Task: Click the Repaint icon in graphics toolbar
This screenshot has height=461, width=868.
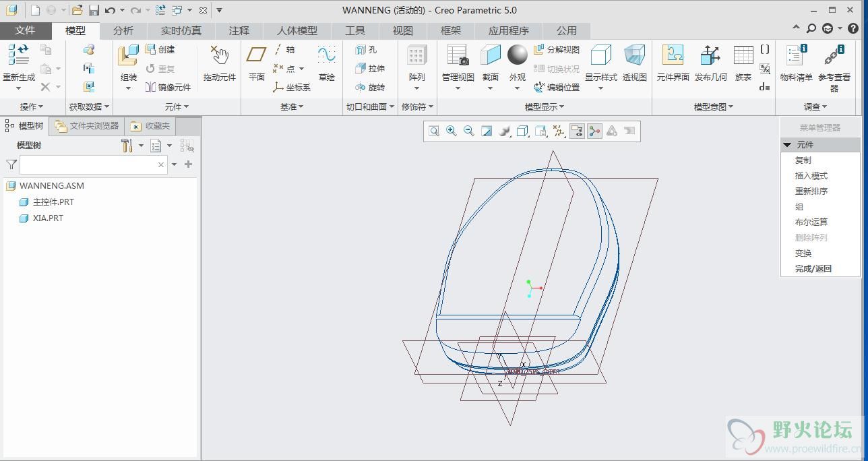Action: pos(487,131)
